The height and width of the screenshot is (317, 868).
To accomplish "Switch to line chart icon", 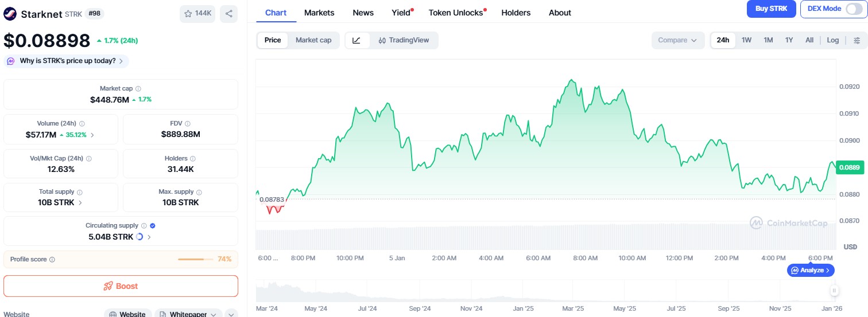I will pyautogui.click(x=356, y=40).
